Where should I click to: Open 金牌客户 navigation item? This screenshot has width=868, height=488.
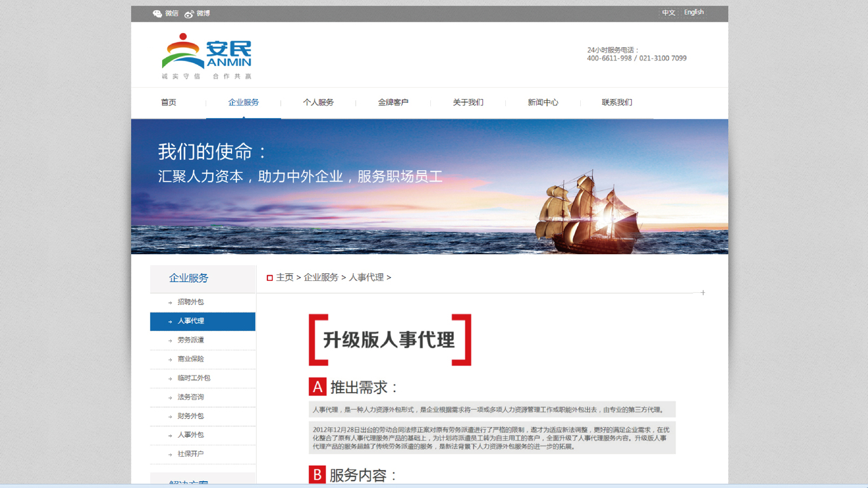(393, 102)
